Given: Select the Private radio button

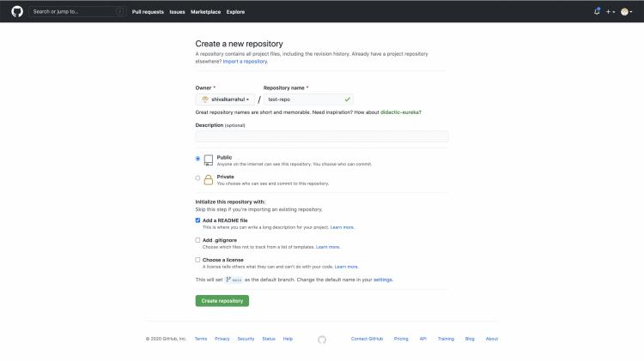Looking at the screenshot, I should 198,178.
